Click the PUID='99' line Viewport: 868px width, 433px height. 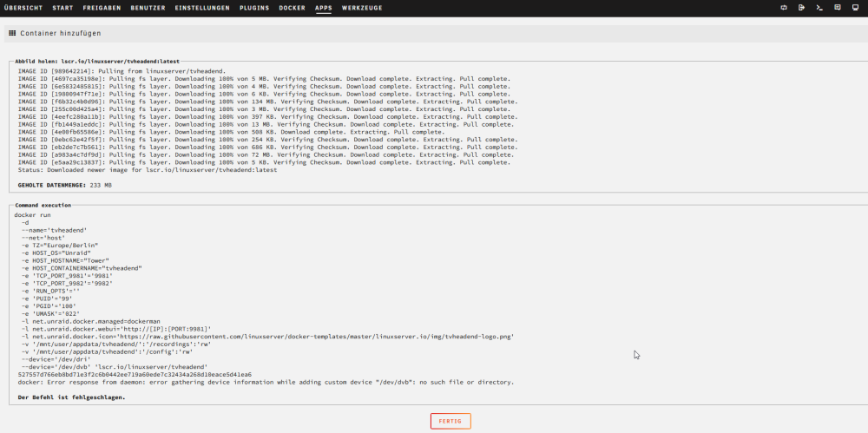(47, 299)
